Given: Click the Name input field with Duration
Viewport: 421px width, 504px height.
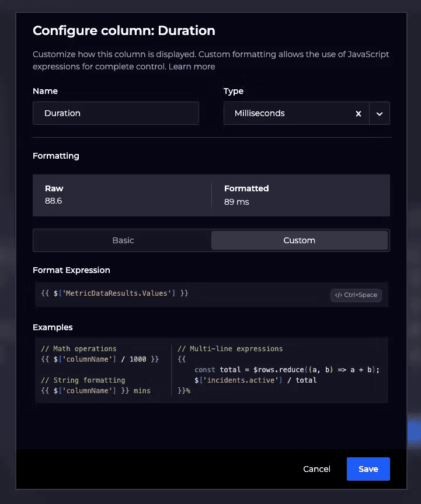Looking at the screenshot, I should coord(116,113).
